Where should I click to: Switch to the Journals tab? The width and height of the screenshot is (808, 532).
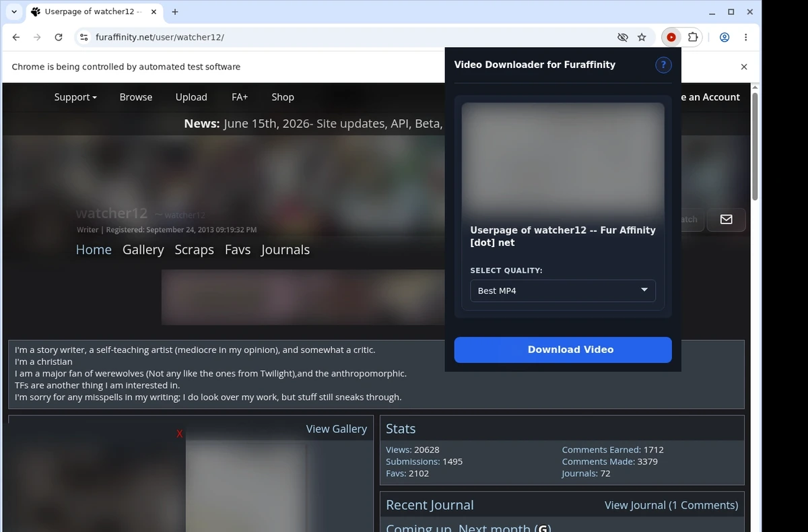point(285,250)
